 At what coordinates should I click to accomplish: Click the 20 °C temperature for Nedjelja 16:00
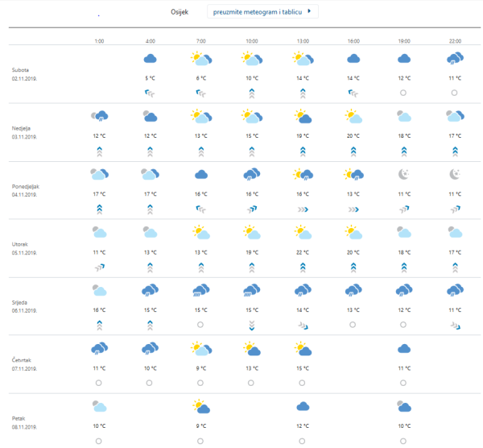pos(353,135)
